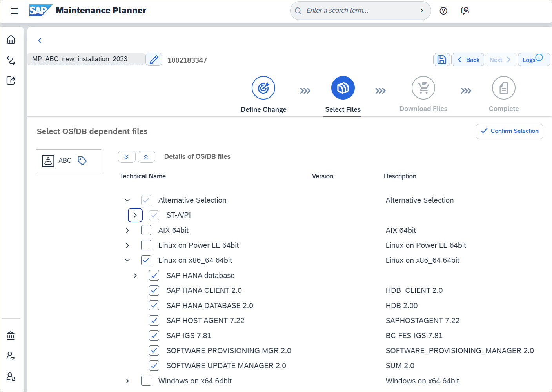Check the Windows on x64 64bit checkbox
The height and width of the screenshot is (392, 552).
coord(146,381)
